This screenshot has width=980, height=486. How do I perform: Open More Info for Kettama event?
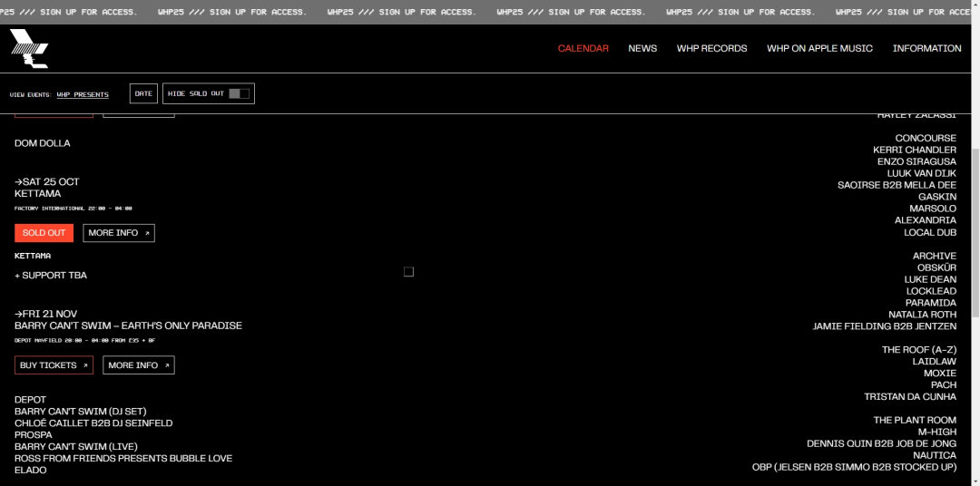tap(119, 233)
